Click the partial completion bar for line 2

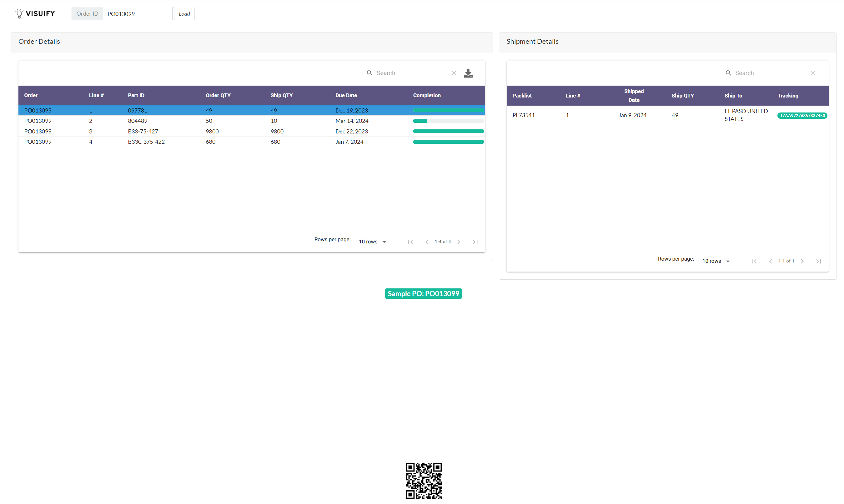(448, 121)
